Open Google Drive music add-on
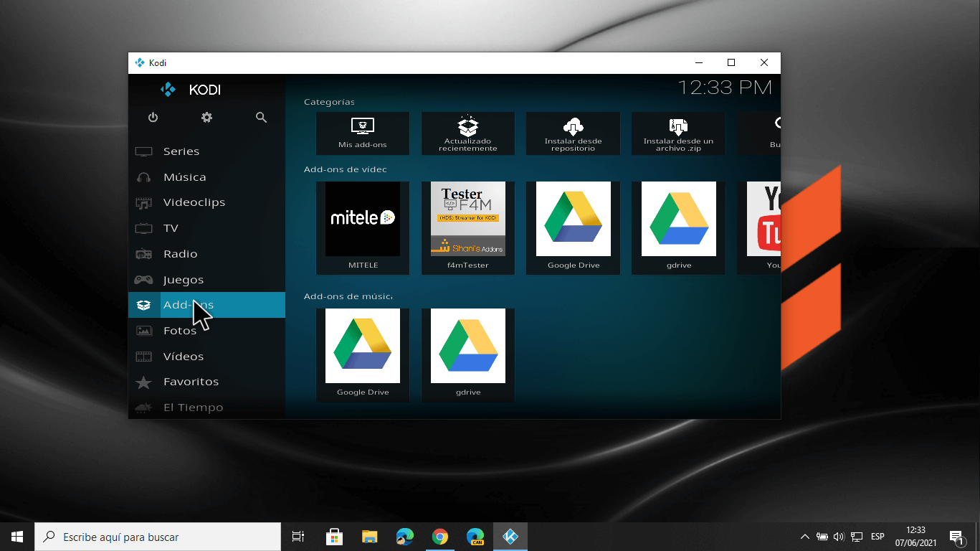This screenshot has width=980, height=551. (363, 355)
